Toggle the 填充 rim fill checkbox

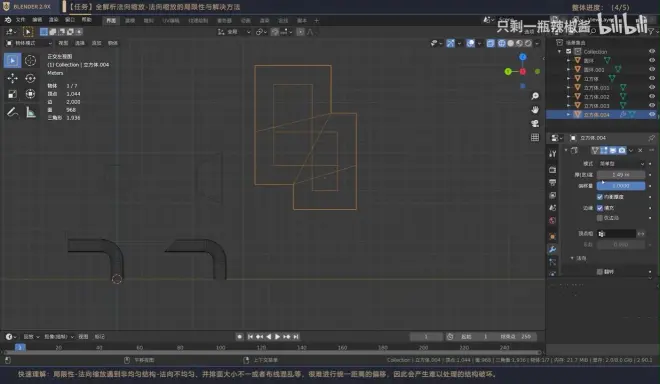(x=600, y=208)
